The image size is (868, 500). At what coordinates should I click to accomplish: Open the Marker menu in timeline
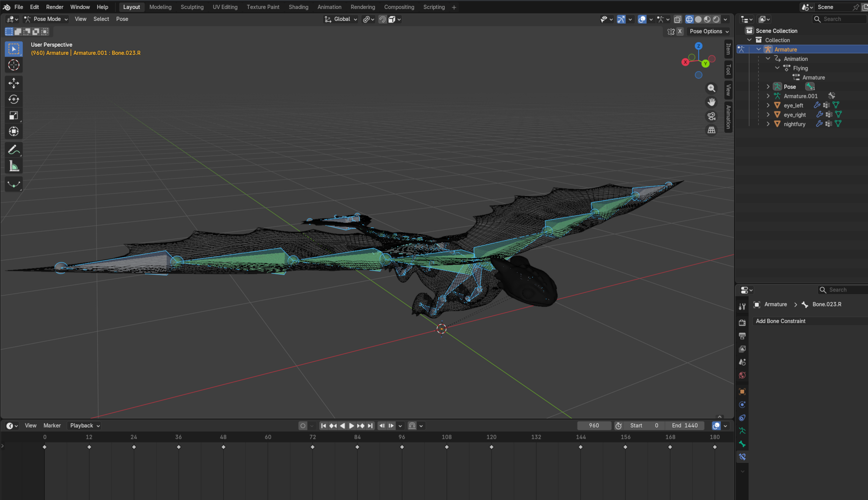pyautogui.click(x=52, y=425)
